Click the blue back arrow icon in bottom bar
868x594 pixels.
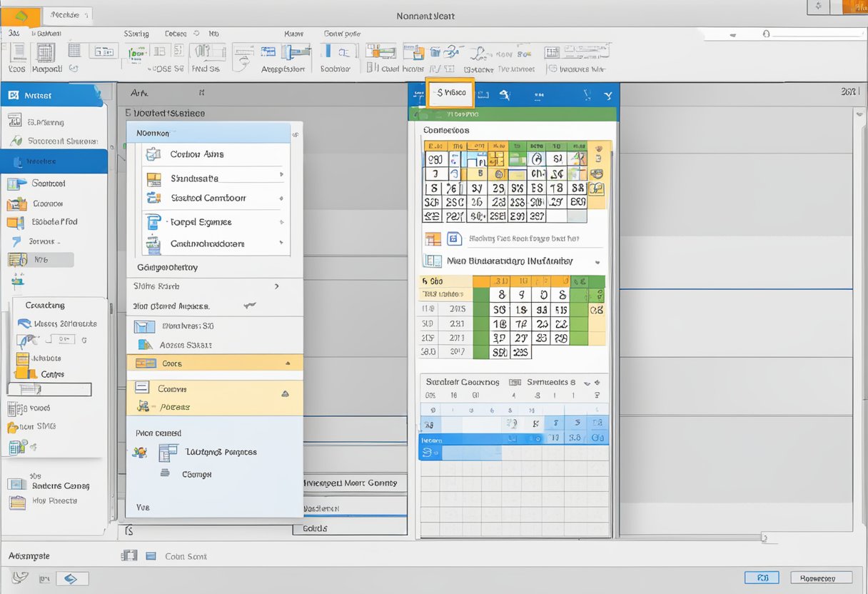[71, 578]
